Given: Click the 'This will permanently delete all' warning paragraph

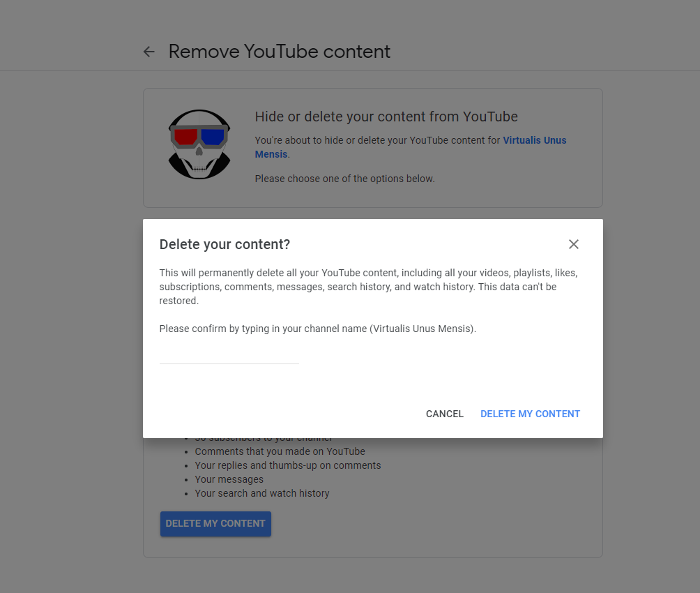Looking at the screenshot, I should click(x=368, y=287).
